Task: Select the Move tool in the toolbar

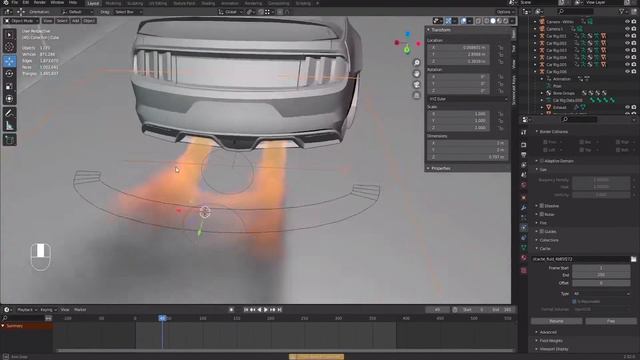Action: [x=9, y=61]
